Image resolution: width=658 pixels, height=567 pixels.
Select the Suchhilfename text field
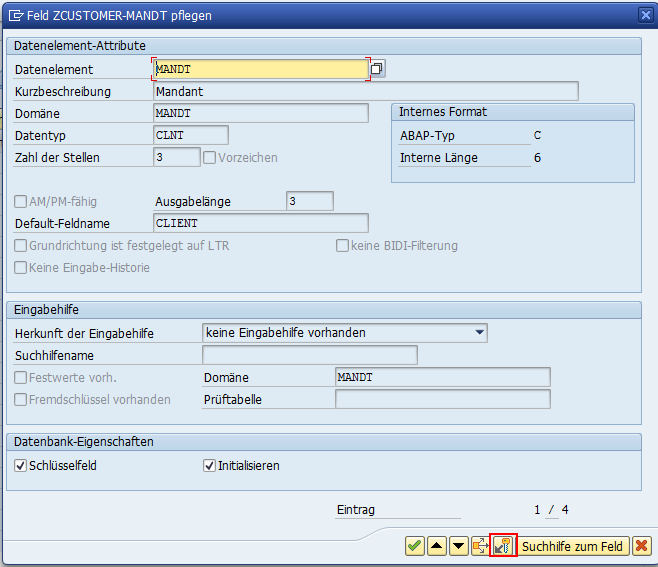309,355
